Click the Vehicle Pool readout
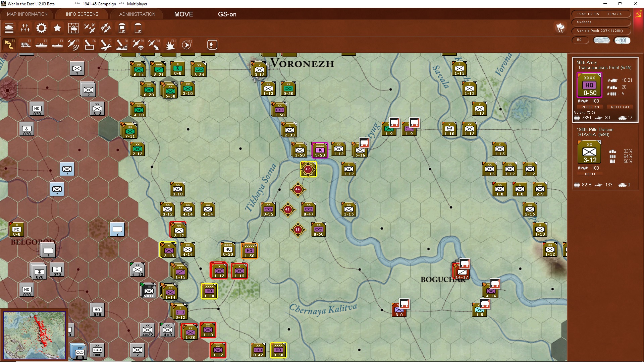Viewport: 644px width, 362px height. 601,31
